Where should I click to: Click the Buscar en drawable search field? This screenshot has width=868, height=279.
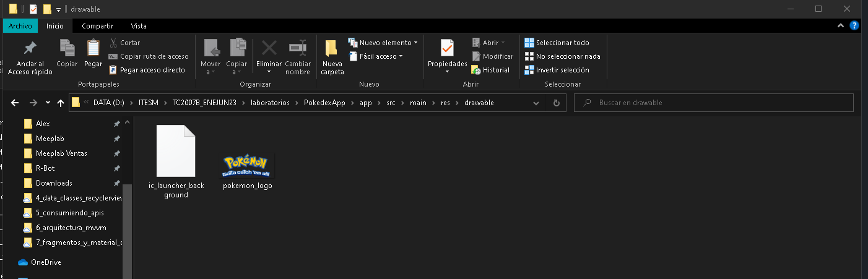click(x=718, y=103)
